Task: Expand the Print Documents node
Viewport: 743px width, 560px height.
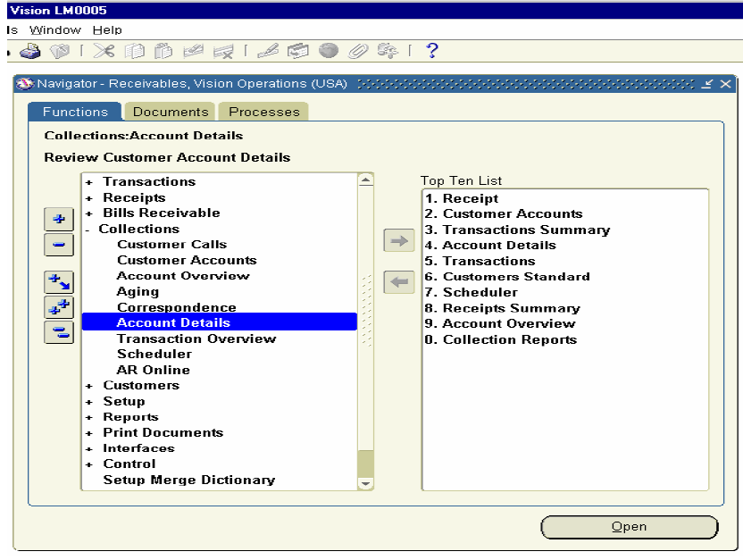Action: (88, 433)
